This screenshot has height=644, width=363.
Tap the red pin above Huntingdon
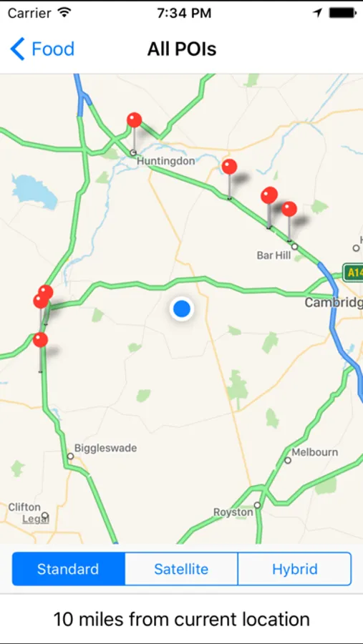click(134, 120)
